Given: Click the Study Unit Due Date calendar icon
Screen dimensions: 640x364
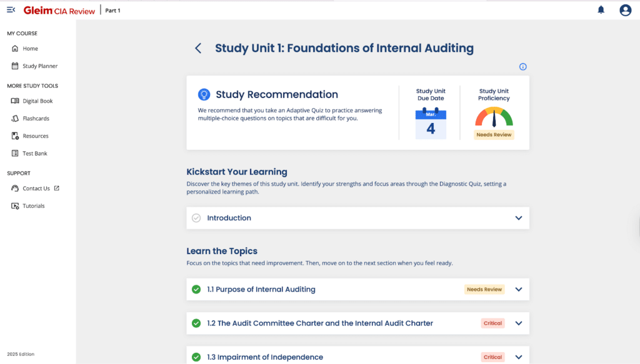Looking at the screenshot, I should pyautogui.click(x=431, y=124).
